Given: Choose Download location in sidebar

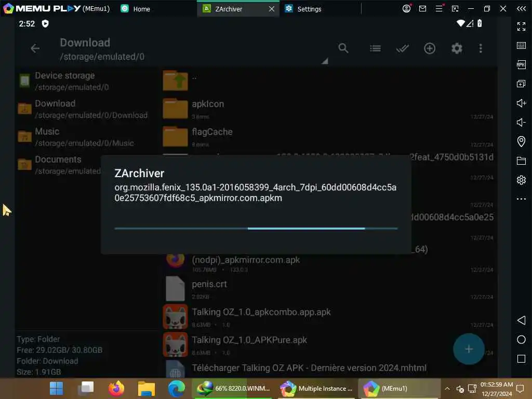Looking at the screenshot, I should click(87, 109).
